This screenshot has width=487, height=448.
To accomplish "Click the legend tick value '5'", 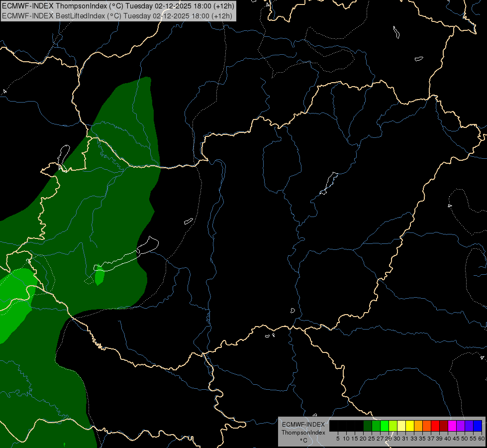I will 338,439.
